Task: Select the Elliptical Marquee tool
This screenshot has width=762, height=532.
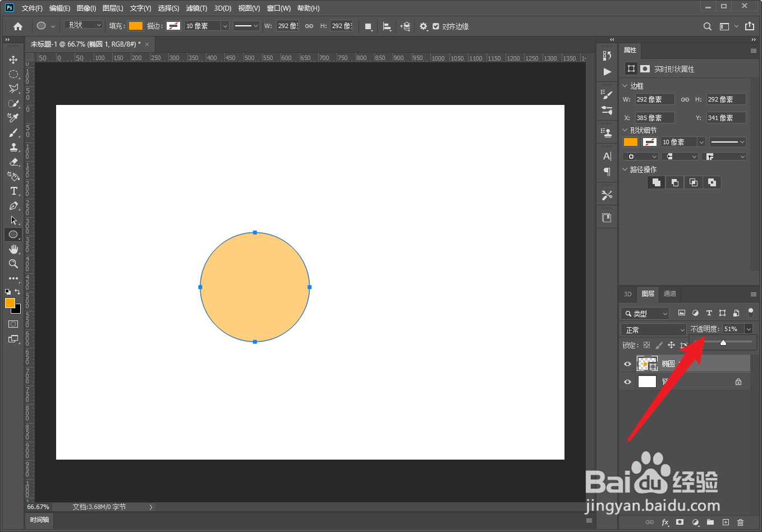Action: click(13, 74)
